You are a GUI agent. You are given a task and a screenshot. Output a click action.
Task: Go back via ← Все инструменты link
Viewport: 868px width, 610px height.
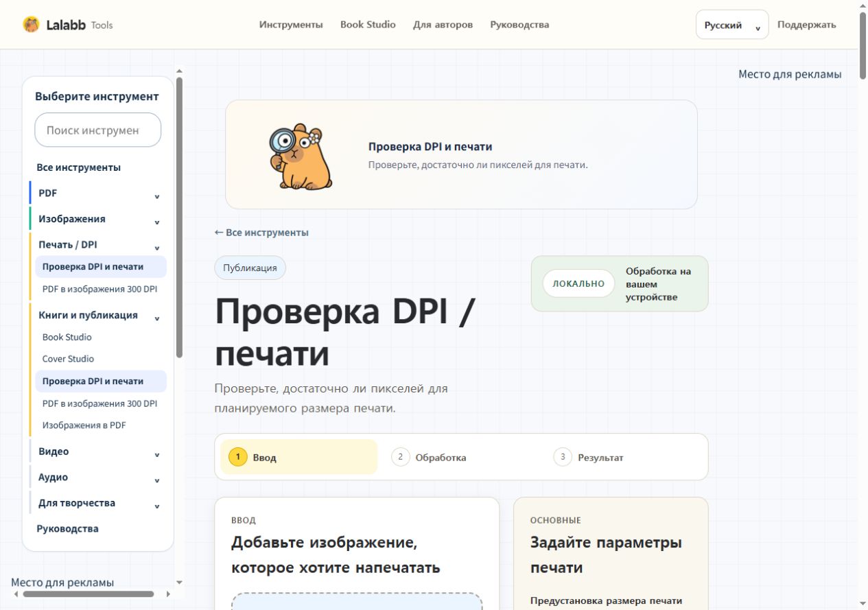pos(261,233)
